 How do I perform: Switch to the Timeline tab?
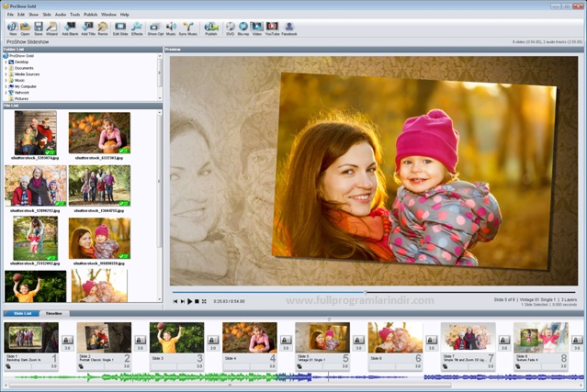pos(54,313)
